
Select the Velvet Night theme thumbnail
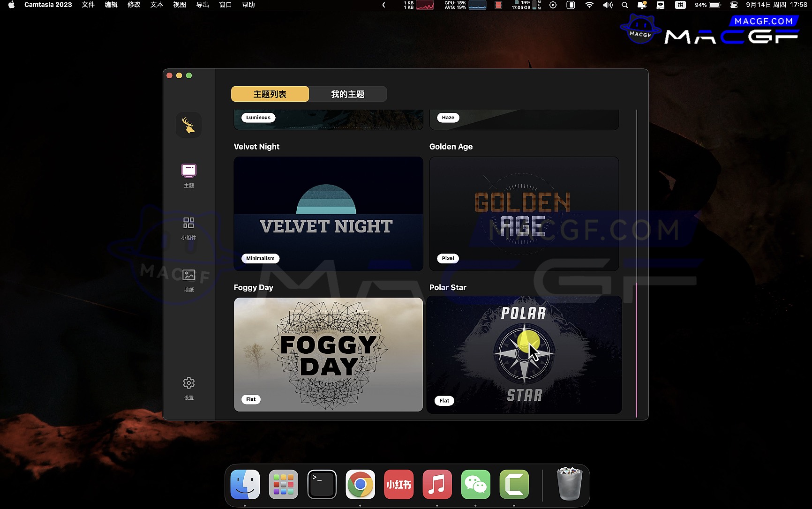click(x=328, y=213)
